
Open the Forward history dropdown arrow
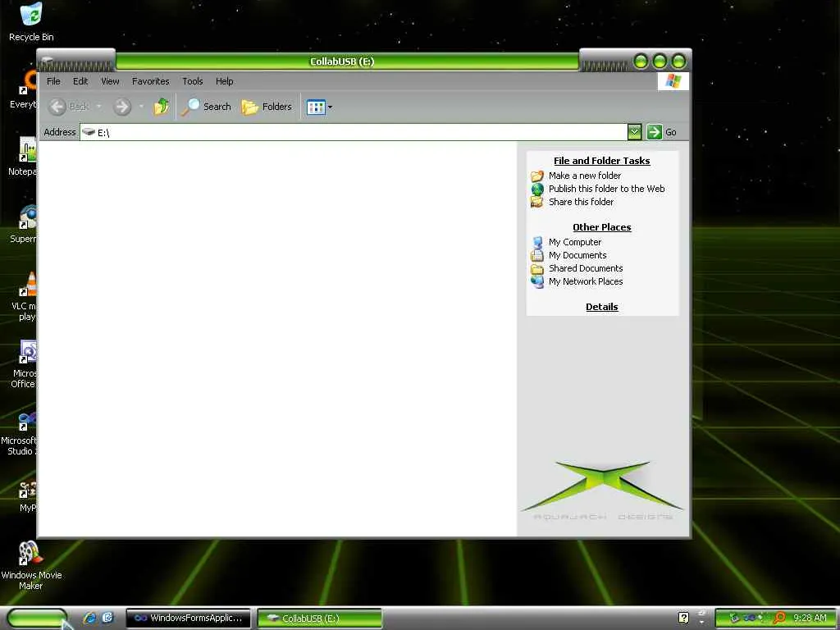click(x=141, y=107)
